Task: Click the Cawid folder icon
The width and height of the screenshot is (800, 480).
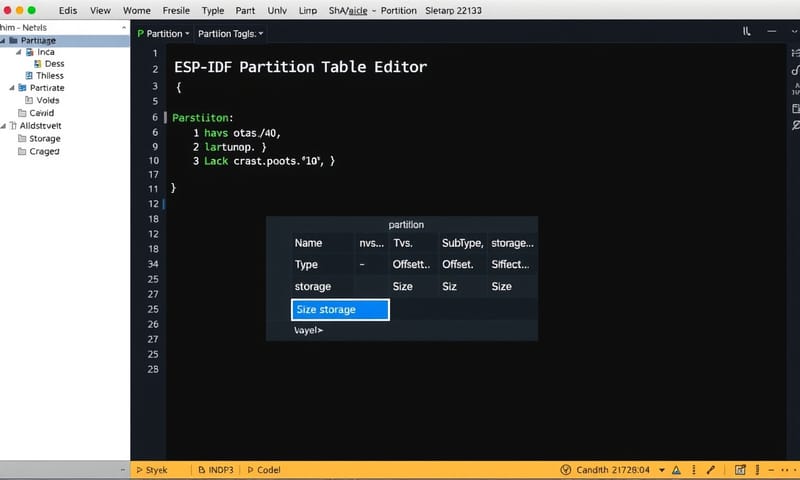Action: 22,113
